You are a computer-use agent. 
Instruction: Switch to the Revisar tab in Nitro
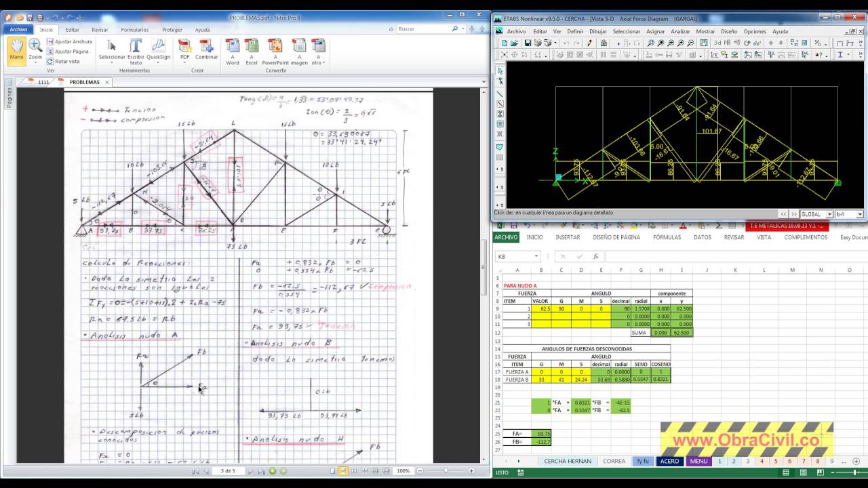pos(100,30)
